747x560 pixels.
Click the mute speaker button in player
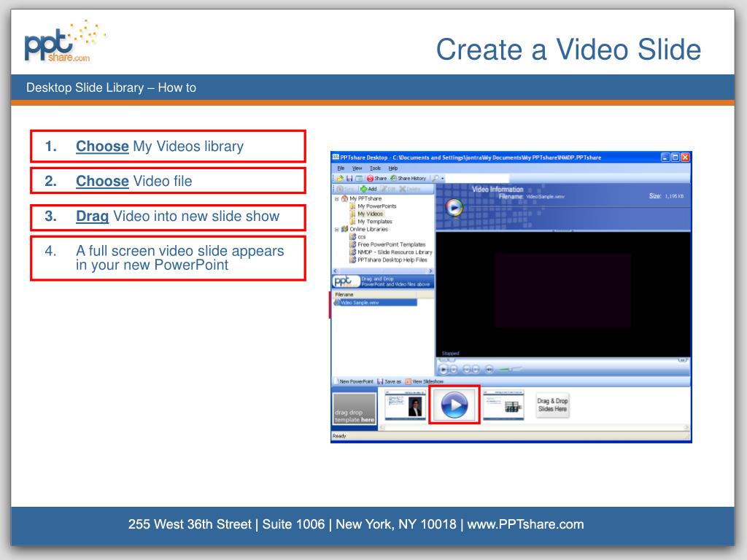(x=489, y=369)
